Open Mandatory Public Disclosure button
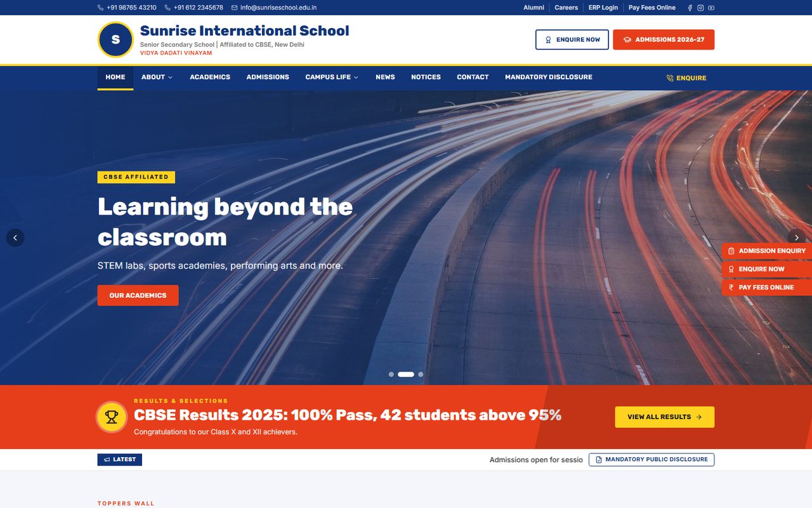Viewport: 812px width, 508px height. pos(652,460)
